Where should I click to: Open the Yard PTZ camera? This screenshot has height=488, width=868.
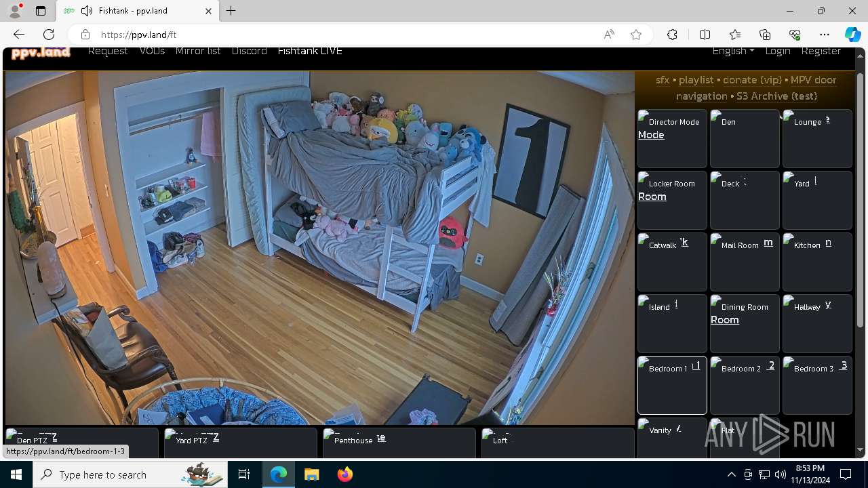(240, 443)
